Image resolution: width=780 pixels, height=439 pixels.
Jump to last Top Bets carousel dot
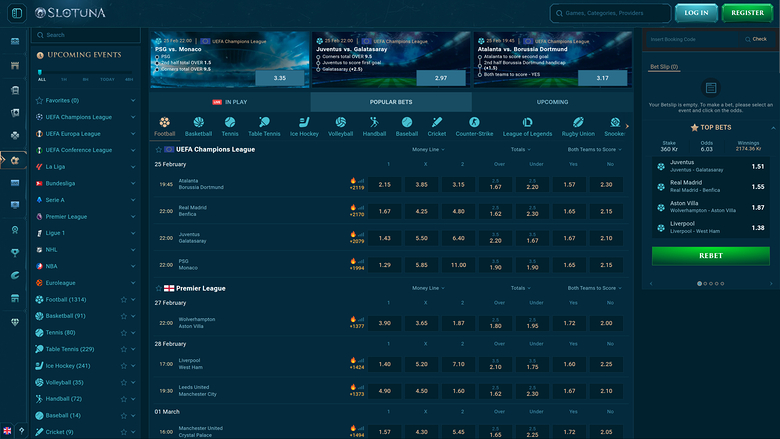click(x=722, y=283)
